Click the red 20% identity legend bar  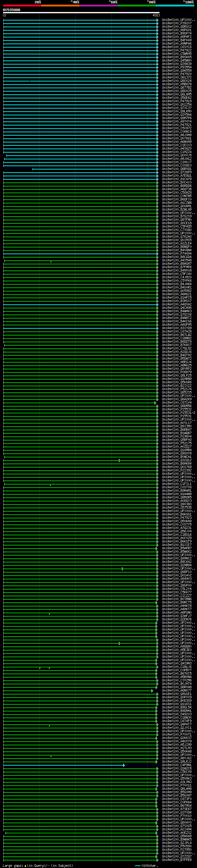click(22, 6)
